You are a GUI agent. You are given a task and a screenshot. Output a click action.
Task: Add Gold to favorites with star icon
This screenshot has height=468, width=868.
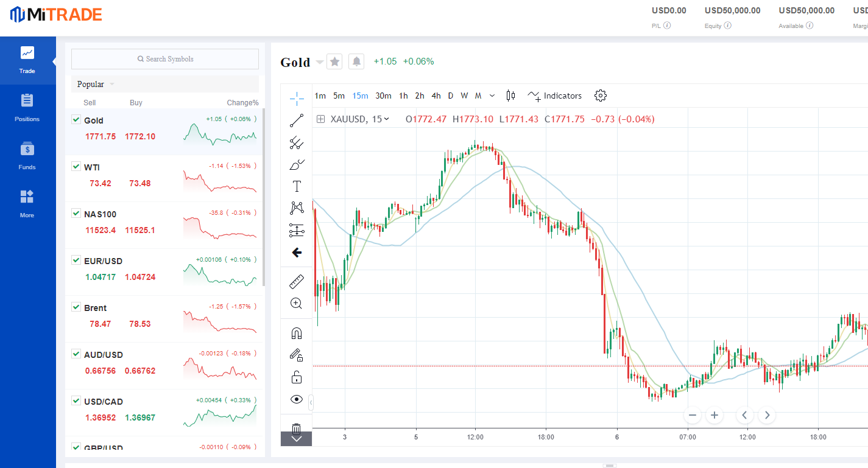(x=334, y=61)
